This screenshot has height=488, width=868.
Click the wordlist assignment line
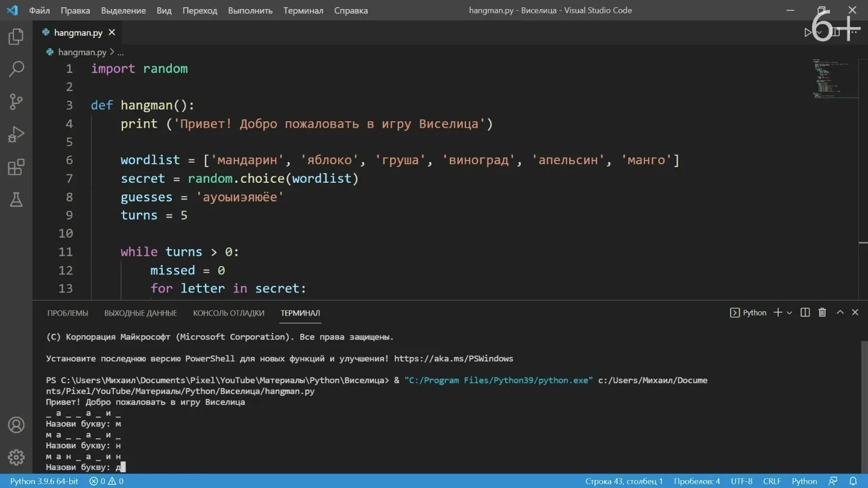400,160
